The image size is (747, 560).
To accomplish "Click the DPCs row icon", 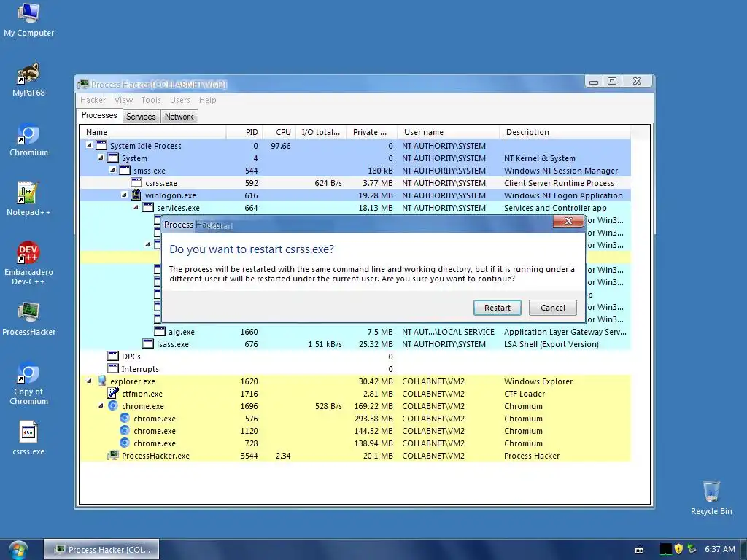I will click(x=113, y=356).
